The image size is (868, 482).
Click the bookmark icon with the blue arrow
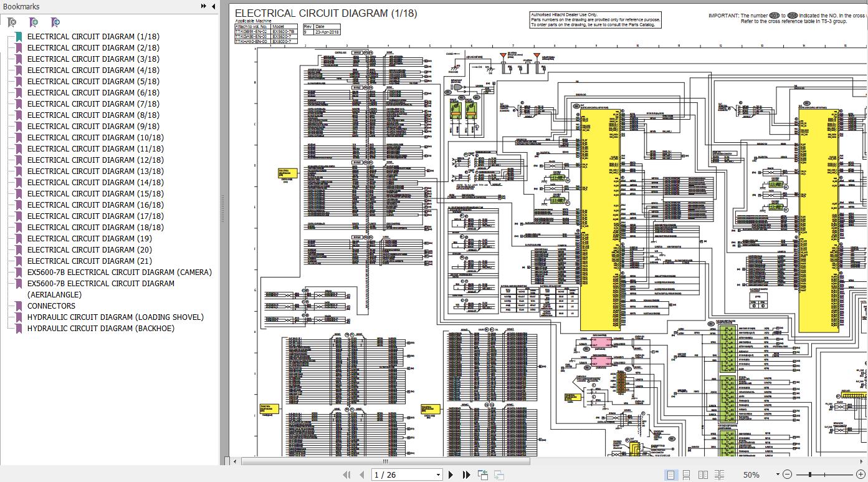(x=55, y=22)
